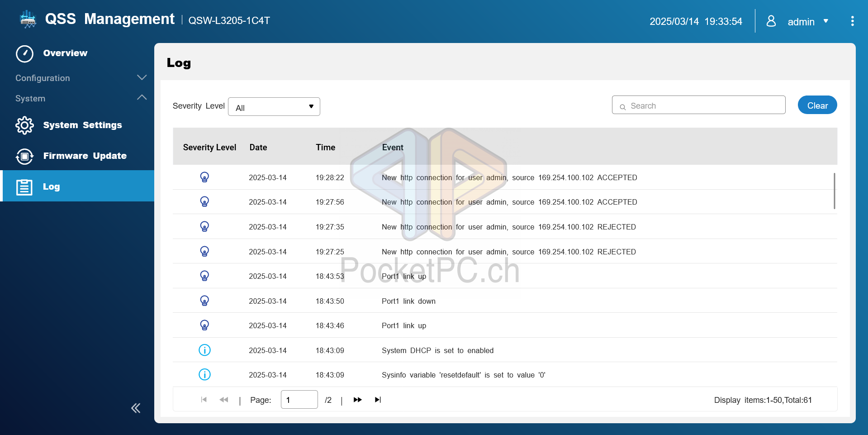
Task: Collapse the sidebar with double-chevron icon
Action: tap(136, 408)
